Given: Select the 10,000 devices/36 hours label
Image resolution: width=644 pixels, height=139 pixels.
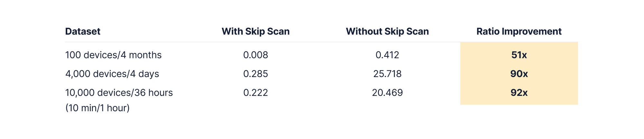Looking at the screenshot, I should coord(119,93).
